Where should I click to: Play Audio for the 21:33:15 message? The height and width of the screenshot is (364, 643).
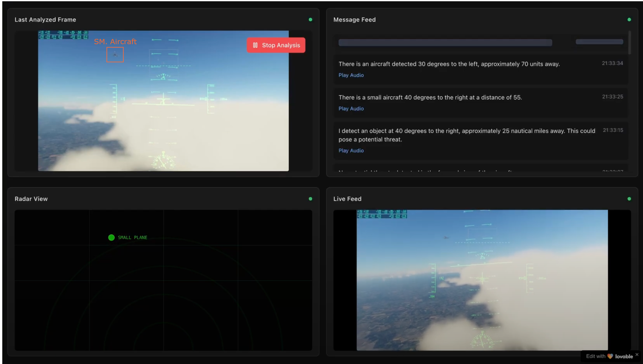click(351, 151)
